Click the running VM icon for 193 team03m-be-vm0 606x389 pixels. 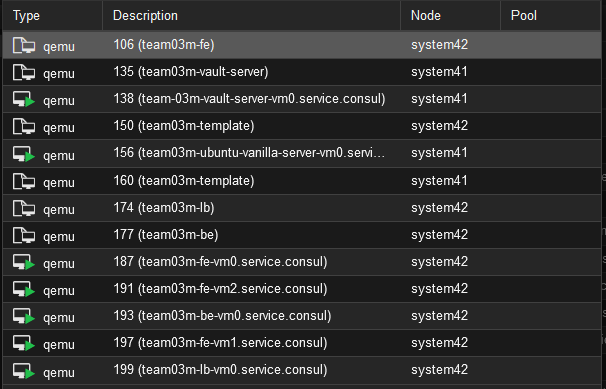click(x=24, y=317)
